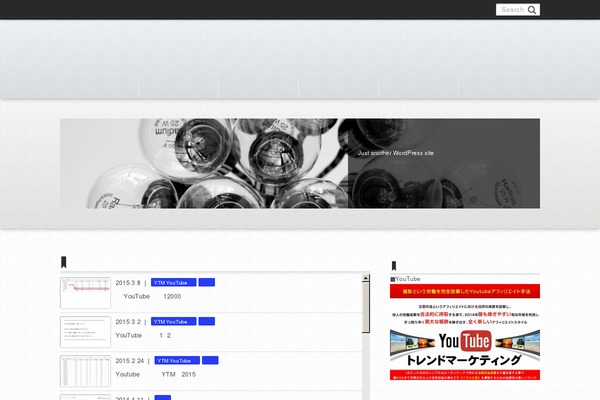Click YTM YouTube tag on 2015 2 24 post
The width and height of the screenshot is (600, 400).
tap(177, 361)
